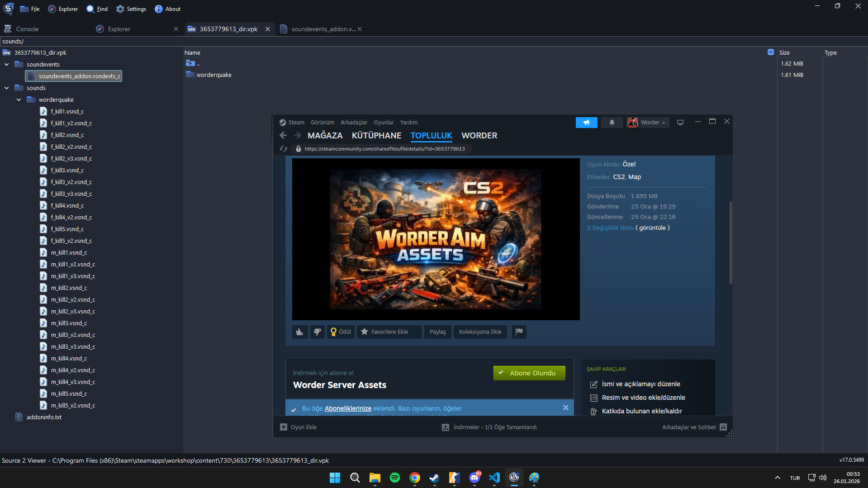Rate the workshop item thumbs up
The width and height of the screenshot is (868, 488).
pos(300,332)
